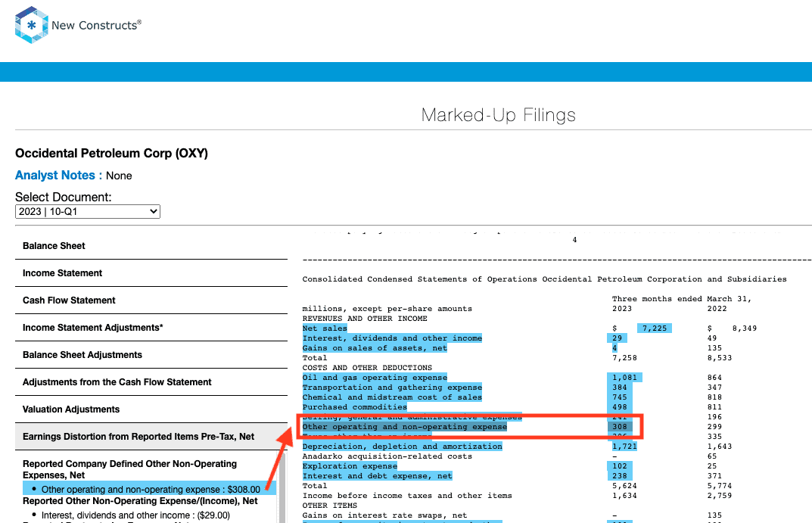Screen dimensions: 812x523
Task: Click the New Constructs hexagon logo
Action: 32,25
